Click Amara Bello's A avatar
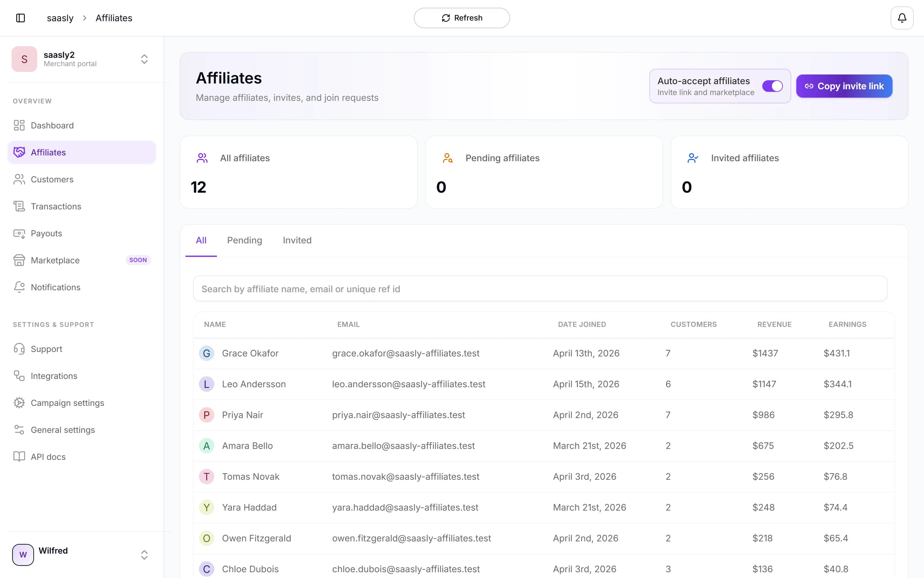Screen dimensions: 924x578 [207, 446]
